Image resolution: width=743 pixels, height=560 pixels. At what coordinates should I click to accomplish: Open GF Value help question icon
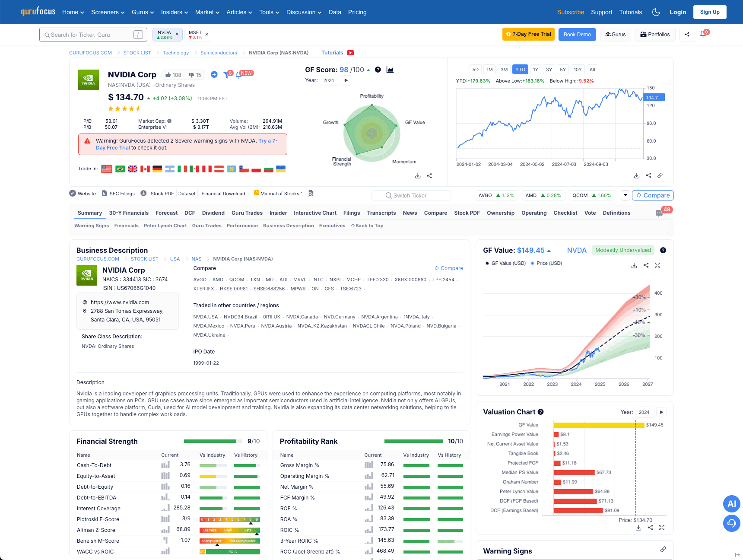[663, 250]
